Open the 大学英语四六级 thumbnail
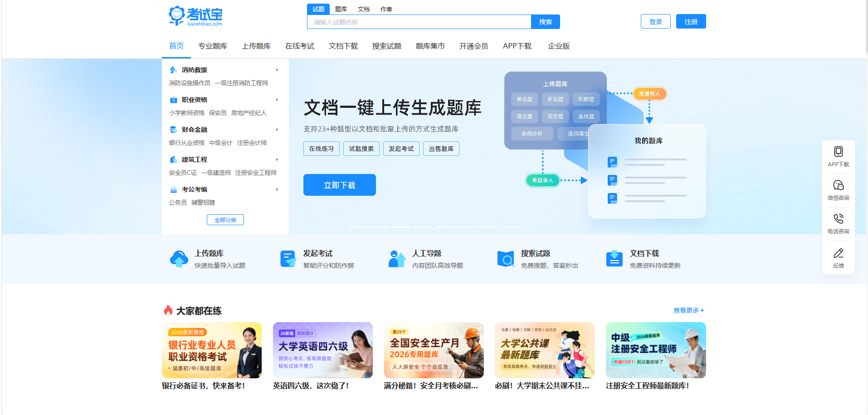868x415 pixels. click(x=323, y=350)
